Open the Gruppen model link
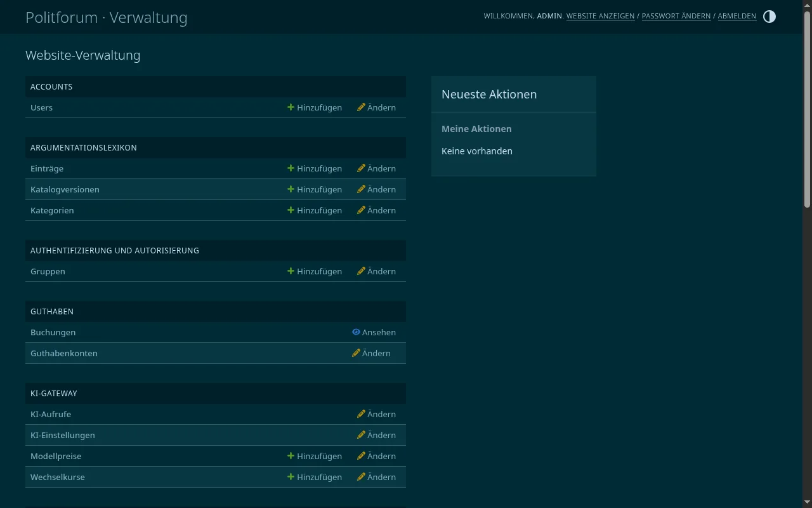Viewport: 812px width, 508px height. pos(48,271)
